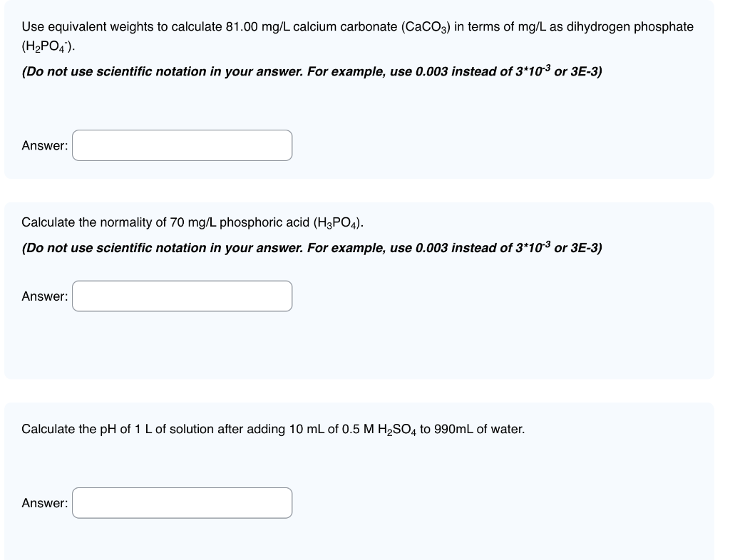
Task: Click the answer field for the pH question
Action: point(182,502)
